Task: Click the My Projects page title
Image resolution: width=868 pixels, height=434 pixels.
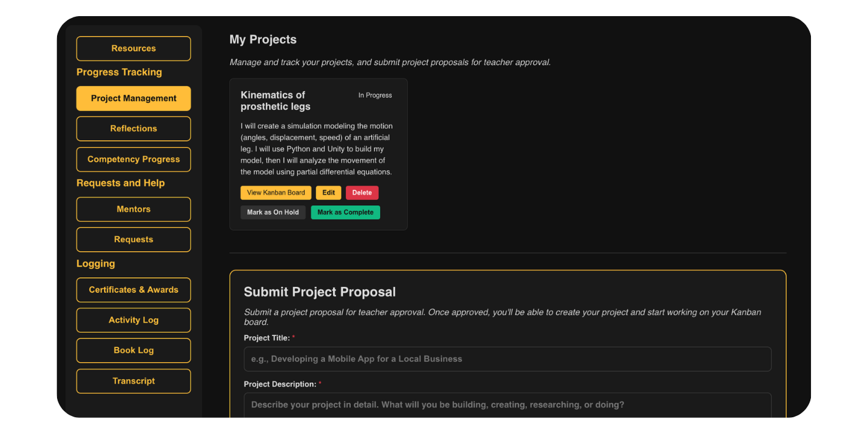Action: [x=263, y=39]
